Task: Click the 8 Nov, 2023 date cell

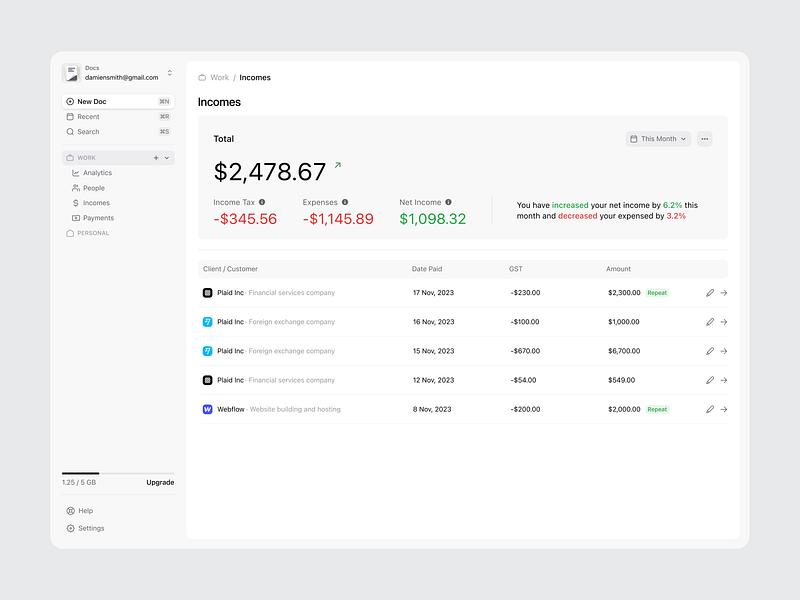Action: pos(432,409)
